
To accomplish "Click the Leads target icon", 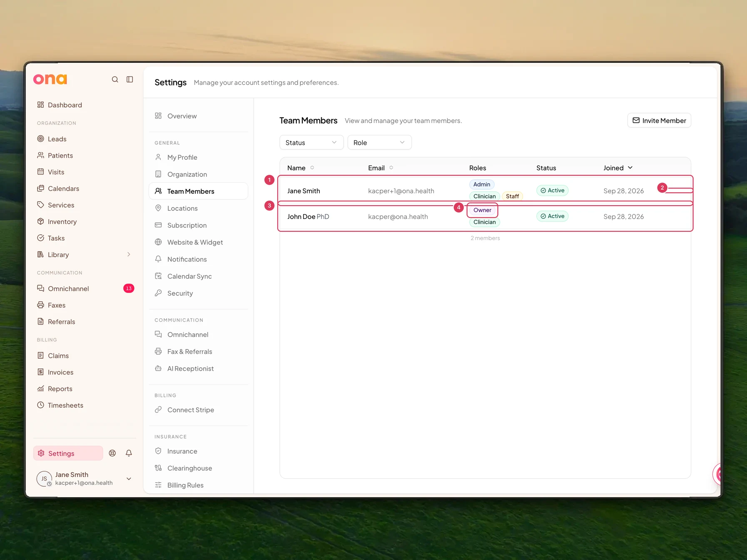I will tap(40, 139).
